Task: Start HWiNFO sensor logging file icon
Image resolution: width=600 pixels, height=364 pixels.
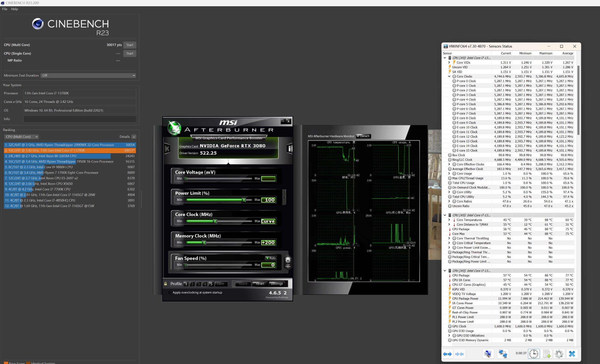Action: pyautogui.click(x=547, y=354)
